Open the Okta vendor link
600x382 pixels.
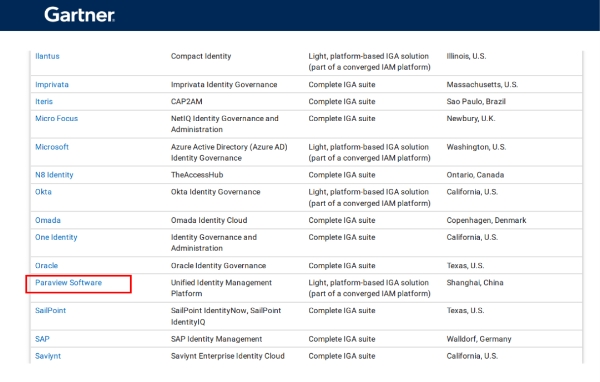(43, 192)
